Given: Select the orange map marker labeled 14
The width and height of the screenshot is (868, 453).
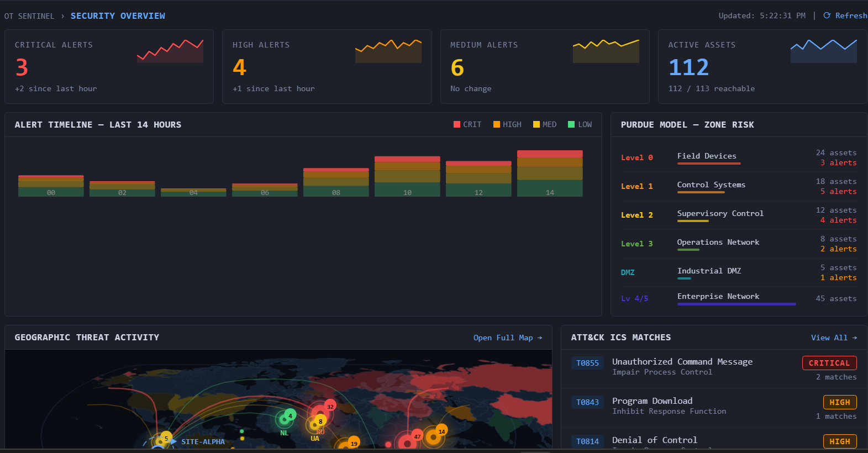Looking at the screenshot, I should pos(441,431).
